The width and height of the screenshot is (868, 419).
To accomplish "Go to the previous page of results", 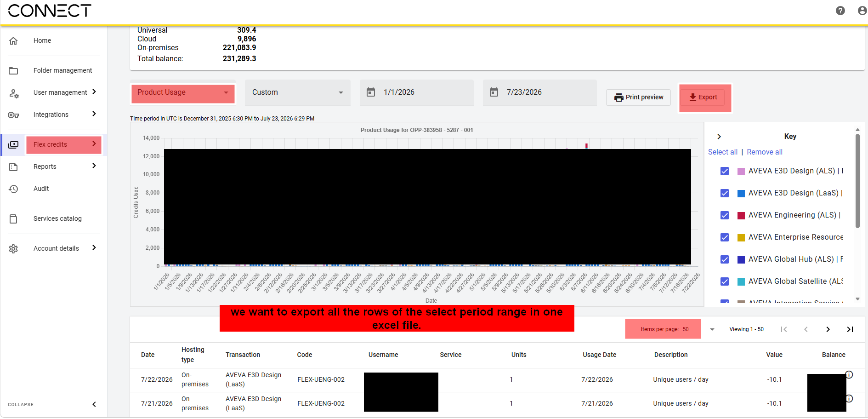I will 806,329.
